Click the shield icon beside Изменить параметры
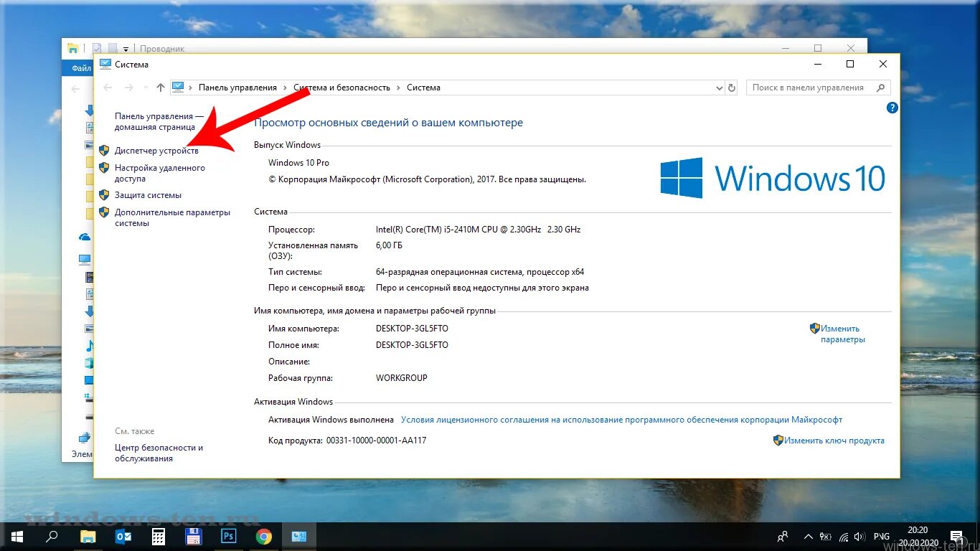980x551 pixels. [815, 329]
